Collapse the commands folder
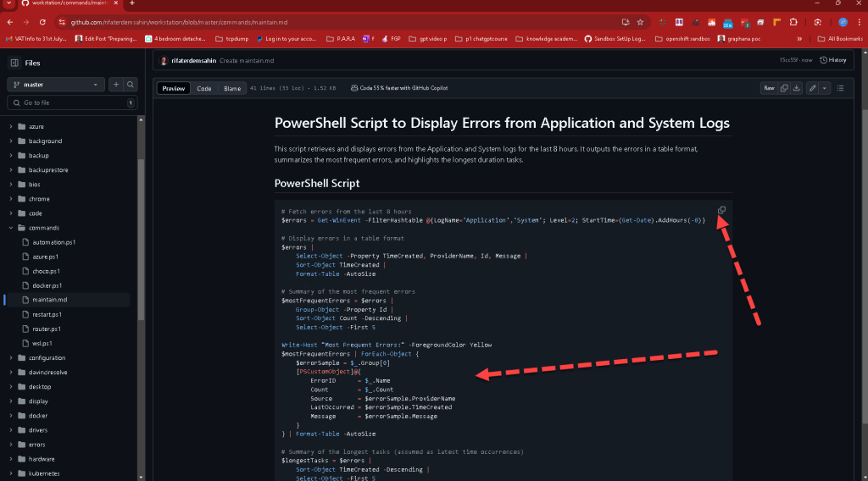 [11, 228]
